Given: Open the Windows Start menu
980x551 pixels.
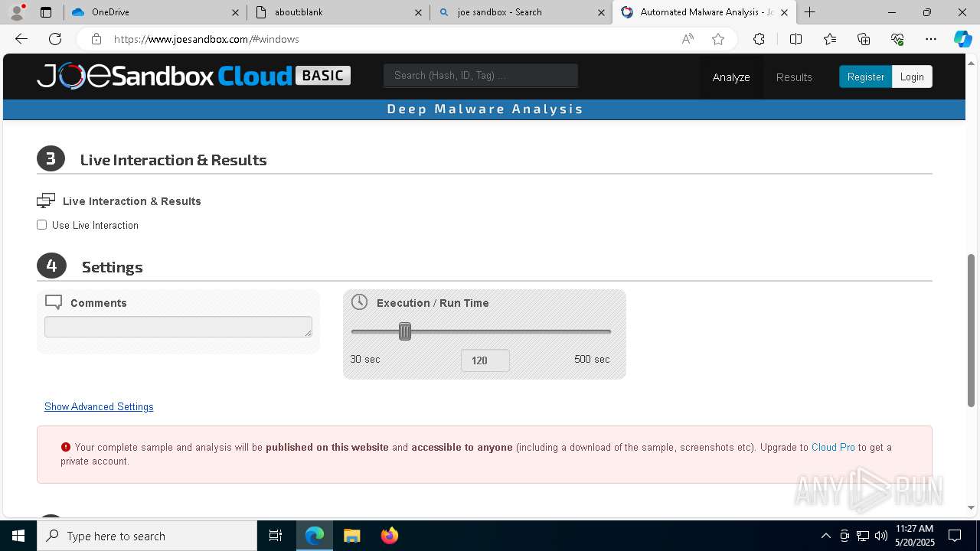Looking at the screenshot, I should point(18,536).
